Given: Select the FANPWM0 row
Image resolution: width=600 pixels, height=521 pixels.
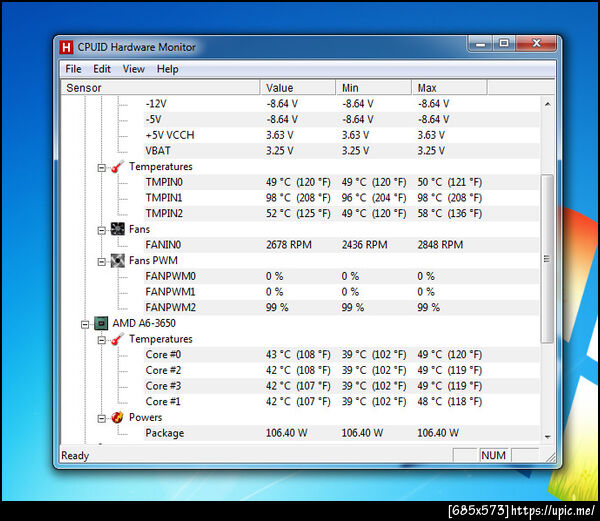Looking at the screenshot, I should (342, 276).
